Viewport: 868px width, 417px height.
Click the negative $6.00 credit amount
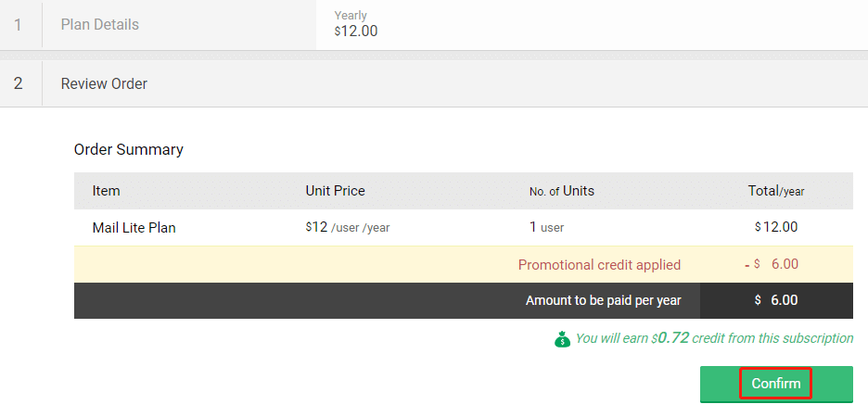(x=772, y=264)
